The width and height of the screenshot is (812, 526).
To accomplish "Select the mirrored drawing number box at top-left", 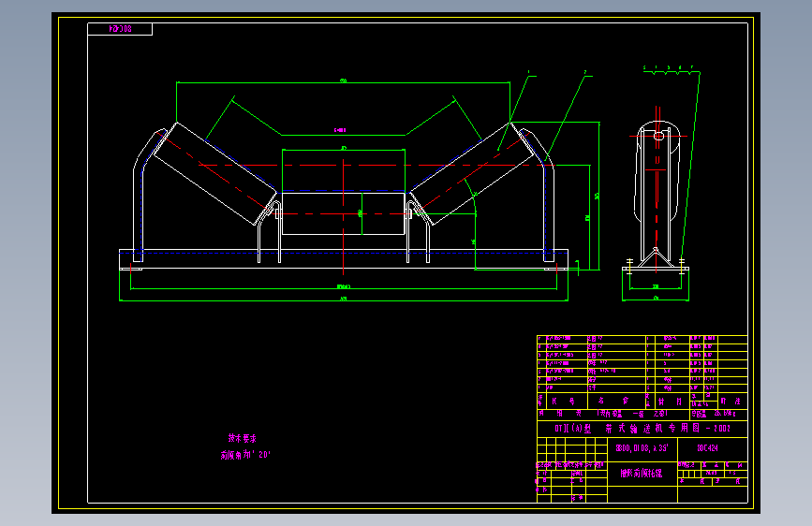I will pos(120,29).
